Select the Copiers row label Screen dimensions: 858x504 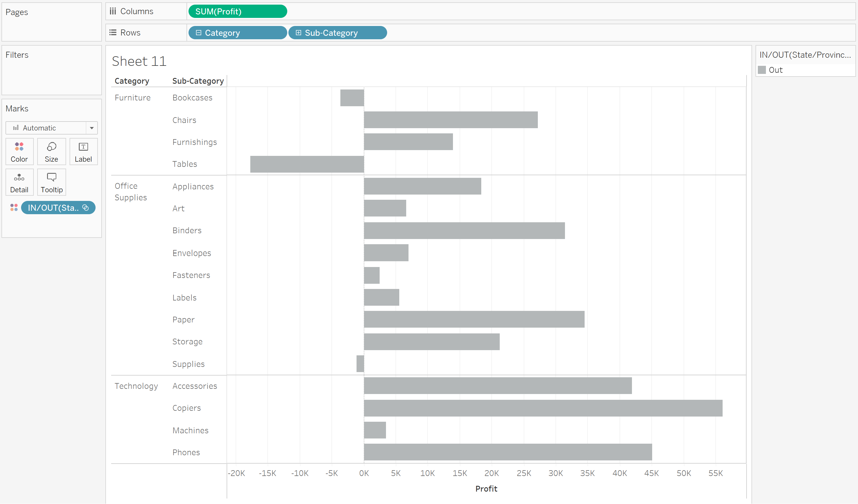[x=186, y=408]
